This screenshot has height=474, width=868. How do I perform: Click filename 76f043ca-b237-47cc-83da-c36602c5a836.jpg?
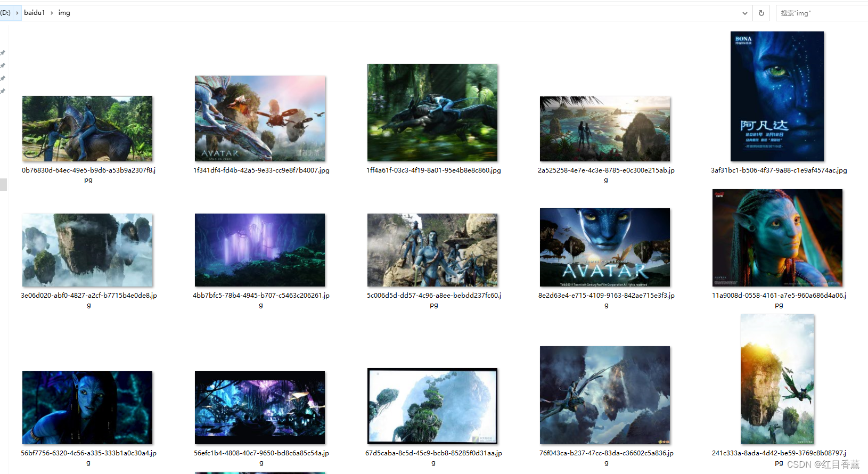click(606, 457)
